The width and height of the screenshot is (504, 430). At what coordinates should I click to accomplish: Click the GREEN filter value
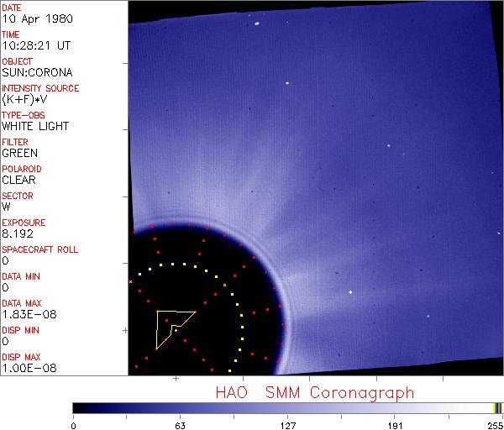[x=20, y=153]
